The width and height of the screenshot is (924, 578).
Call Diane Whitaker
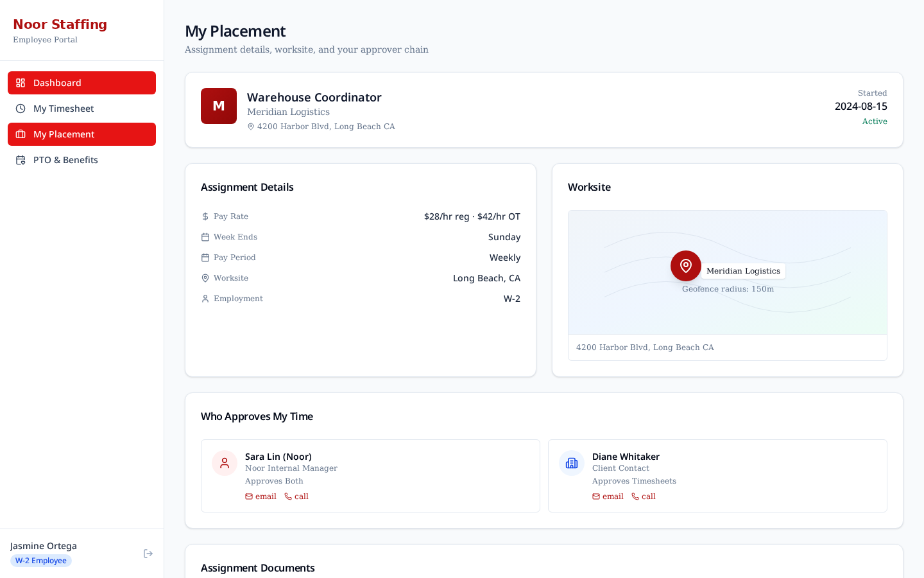(x=644, y=496)
